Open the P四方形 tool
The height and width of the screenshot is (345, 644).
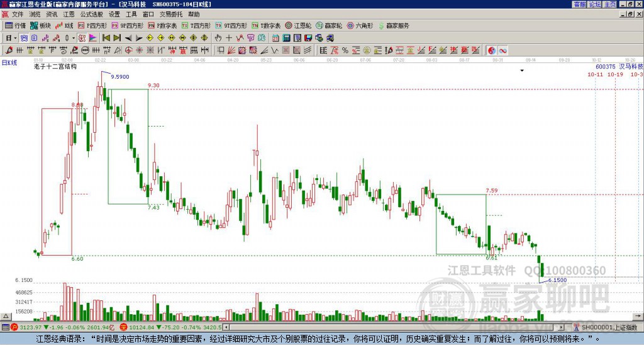pos(92,25)
